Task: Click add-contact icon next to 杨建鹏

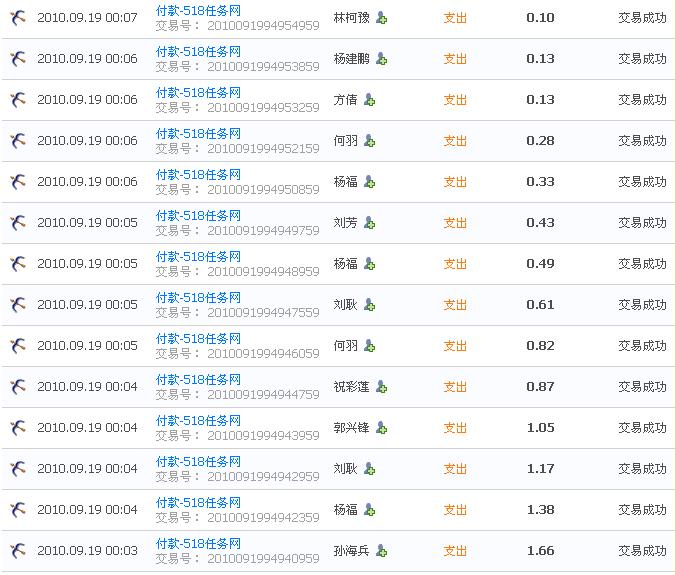Action: pyautogui.click(x=382, y=59)
